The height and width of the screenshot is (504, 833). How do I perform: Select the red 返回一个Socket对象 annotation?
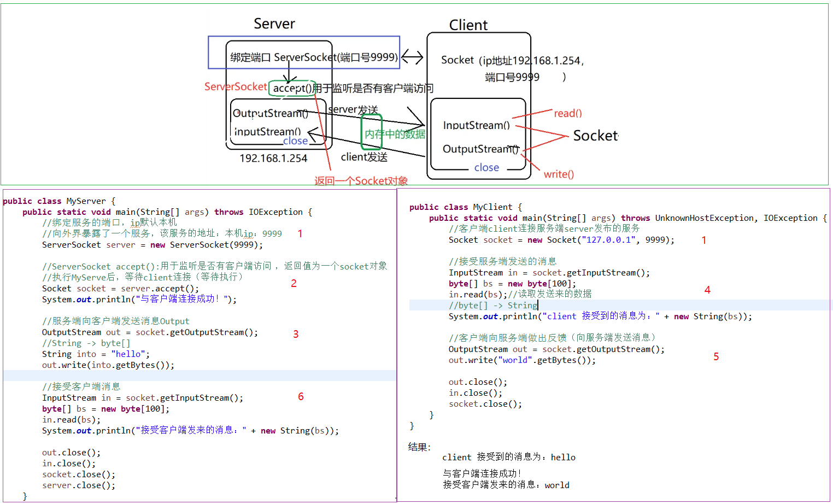[361, 180]
